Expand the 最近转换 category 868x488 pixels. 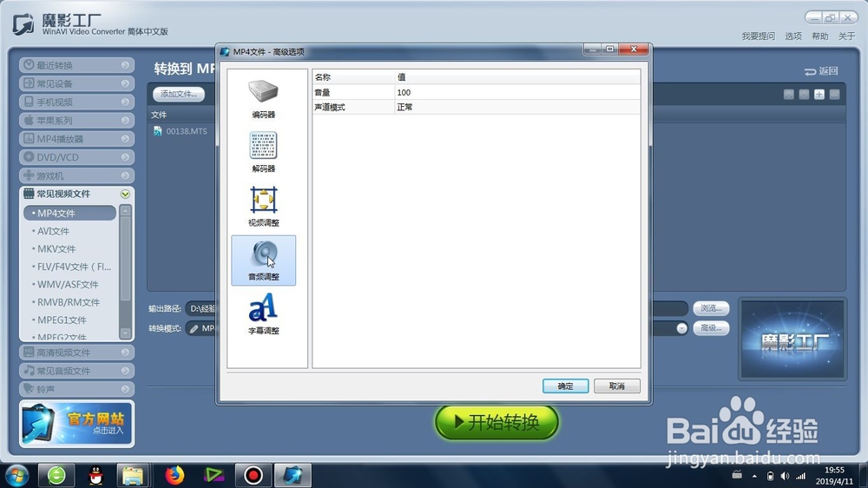pyautogui.click(x=77, y=65)
